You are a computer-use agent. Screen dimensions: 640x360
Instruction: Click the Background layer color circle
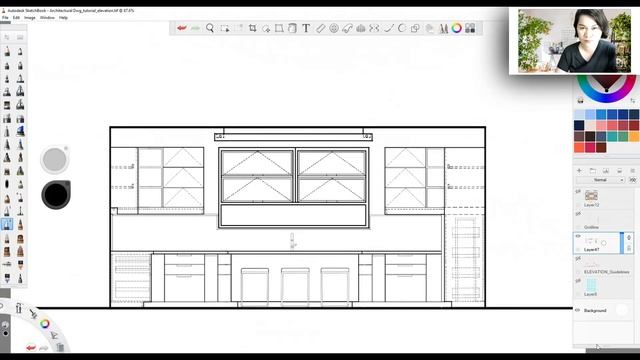click(622, 310)
